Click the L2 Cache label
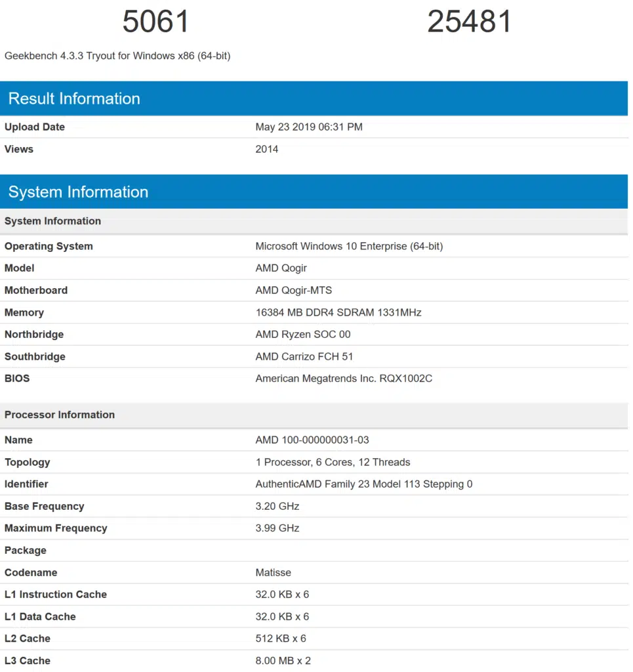The height and width of the screenshot is (672, 633). [28, 639]
